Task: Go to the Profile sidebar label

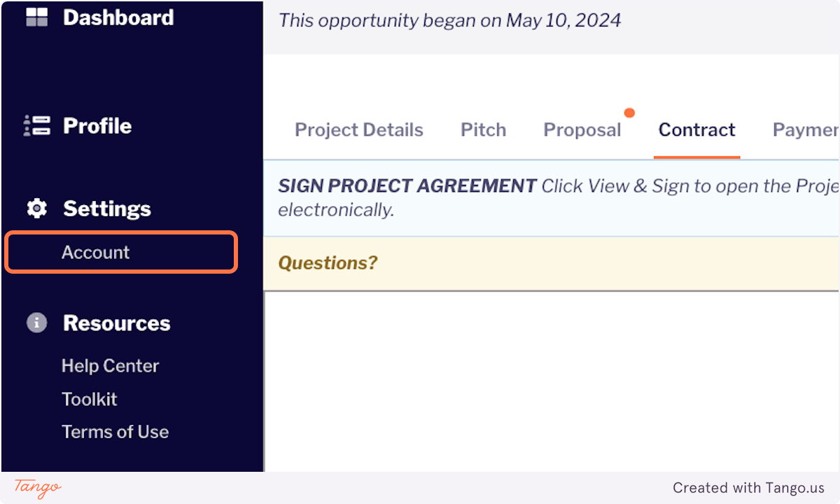Action: point(97,126)
